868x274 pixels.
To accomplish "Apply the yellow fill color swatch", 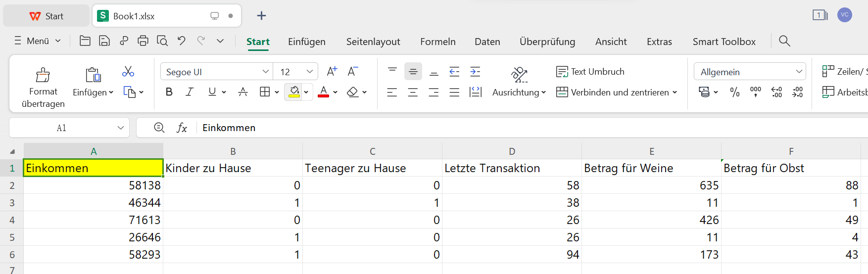I will tap(294, 92).
